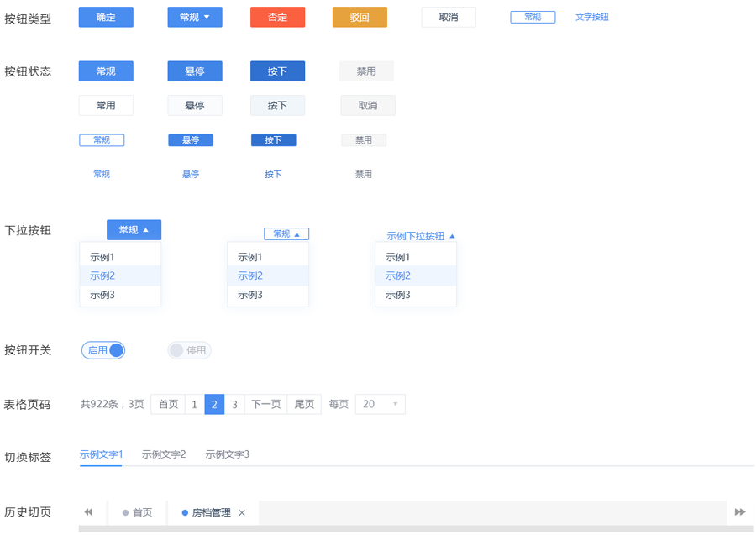Click the right double-arrow scroll icon
Image resolution: width=756 pixels, height=535 pixels.
point(738,511)
